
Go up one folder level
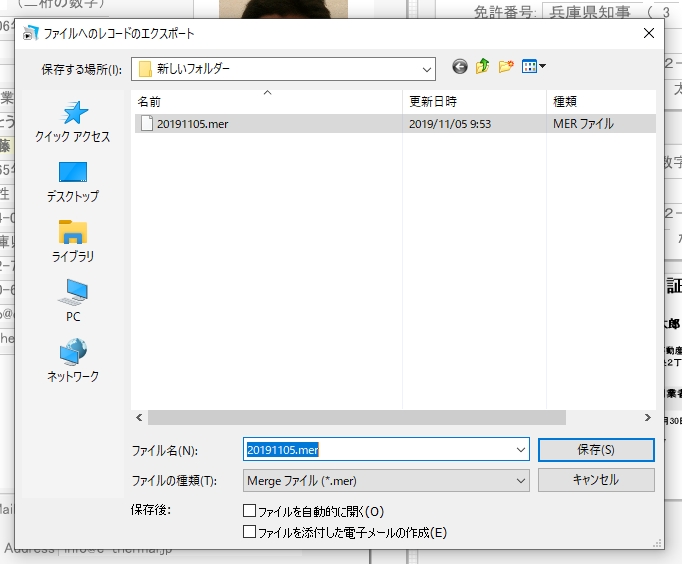(x=483, y=67)
